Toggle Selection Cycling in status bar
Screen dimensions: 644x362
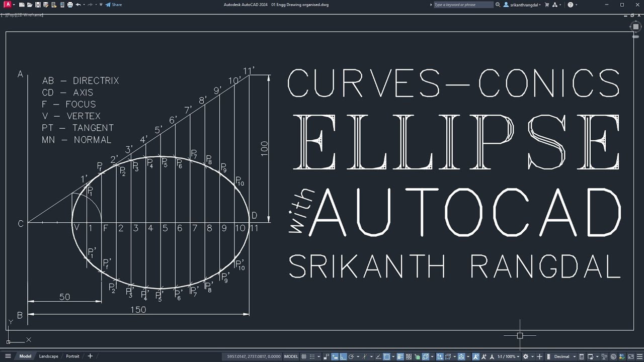tap(417, 356)
